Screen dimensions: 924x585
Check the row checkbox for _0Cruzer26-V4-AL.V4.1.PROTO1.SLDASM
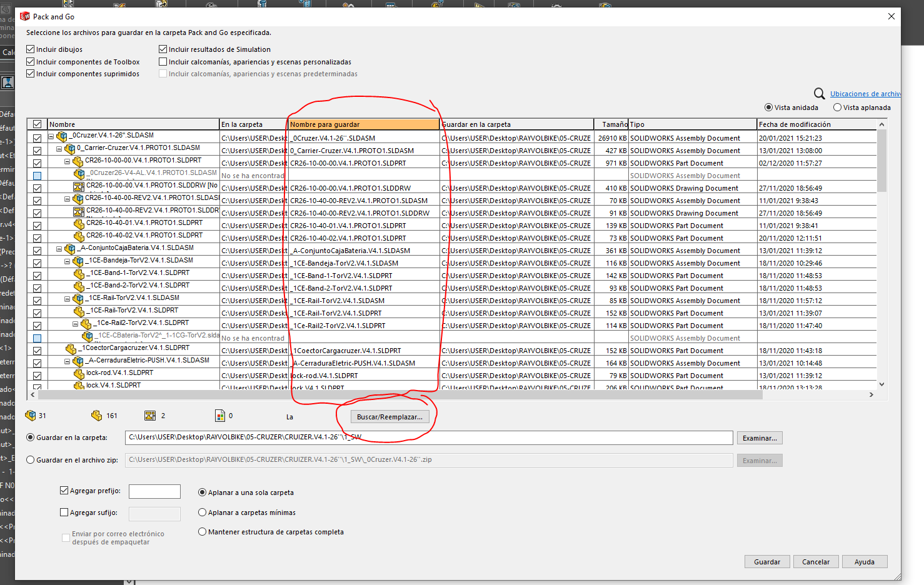[x=38, y=176]
